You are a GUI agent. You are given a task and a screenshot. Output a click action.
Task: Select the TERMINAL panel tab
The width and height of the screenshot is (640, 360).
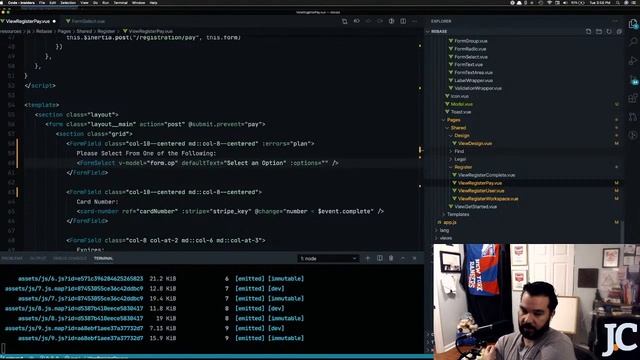[x=103, y=258]
